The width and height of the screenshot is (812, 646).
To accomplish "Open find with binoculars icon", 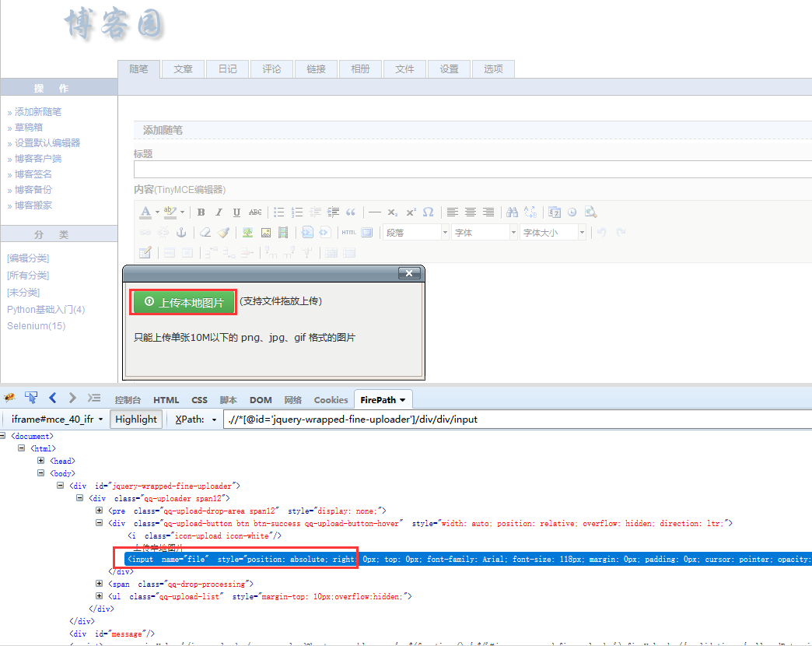I will (512, 212).
